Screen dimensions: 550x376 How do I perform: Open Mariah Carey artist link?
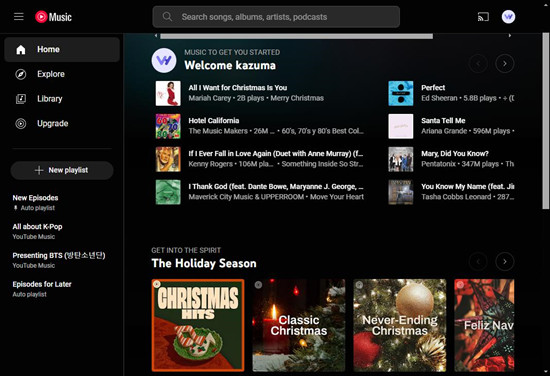click(x=210, y=98)
